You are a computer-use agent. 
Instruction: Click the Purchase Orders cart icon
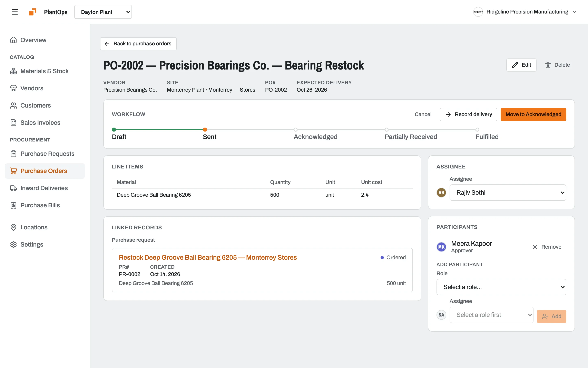[13, 171]
